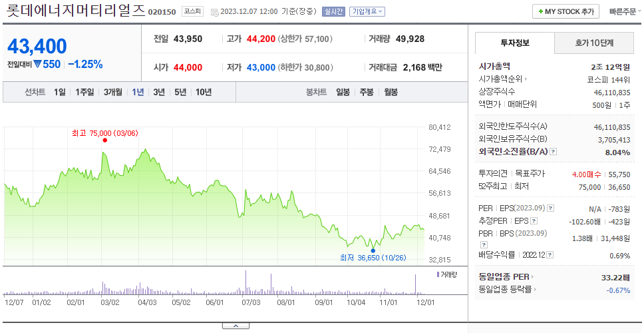Click target price 55,750

pyautogui.click(x=619, y=174)
